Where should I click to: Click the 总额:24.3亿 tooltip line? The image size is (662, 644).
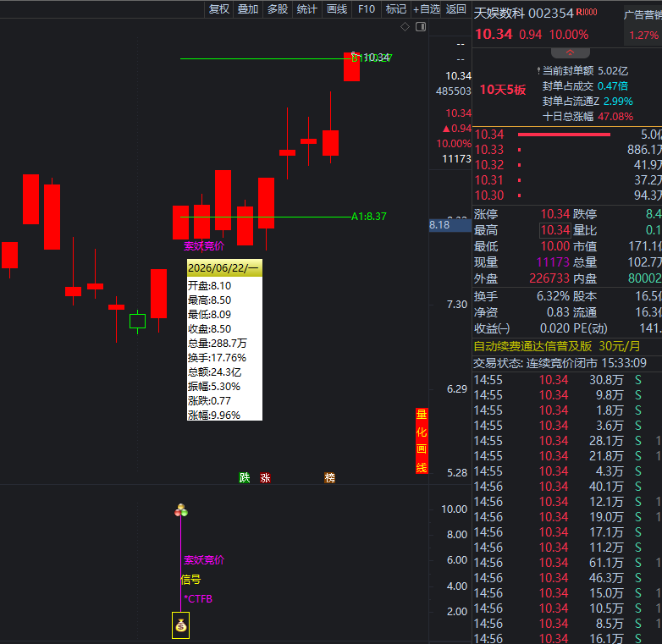tap(214, 372)
